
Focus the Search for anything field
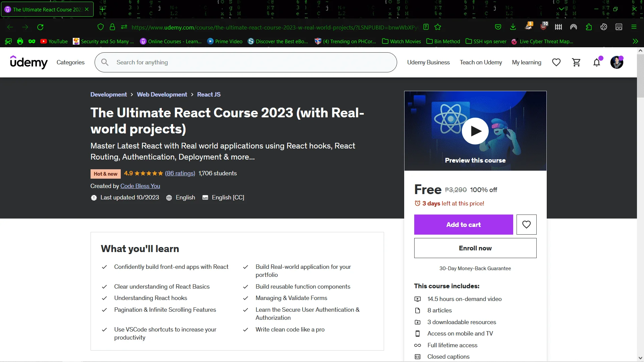[246, 62]
